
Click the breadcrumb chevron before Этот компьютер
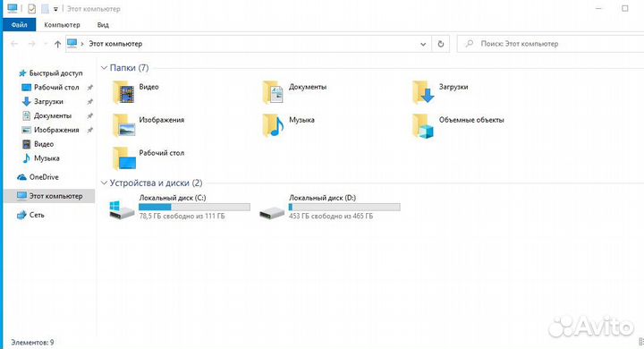(x=82, y=44)
